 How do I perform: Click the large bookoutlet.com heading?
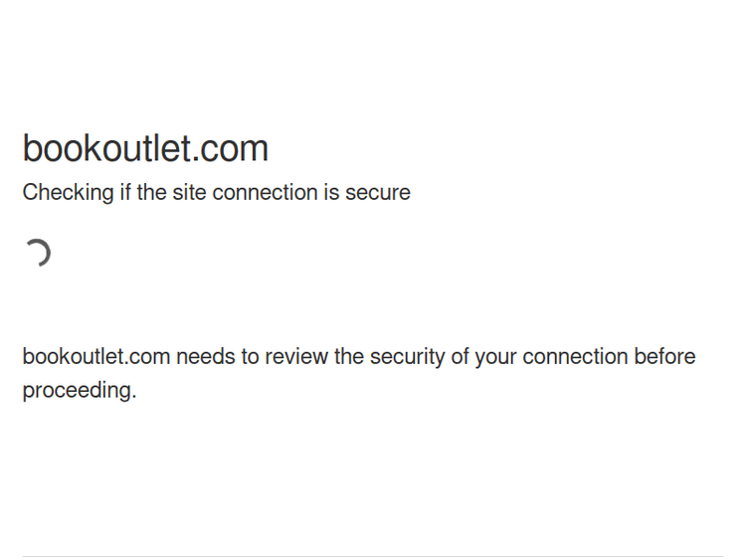point(145,149)
